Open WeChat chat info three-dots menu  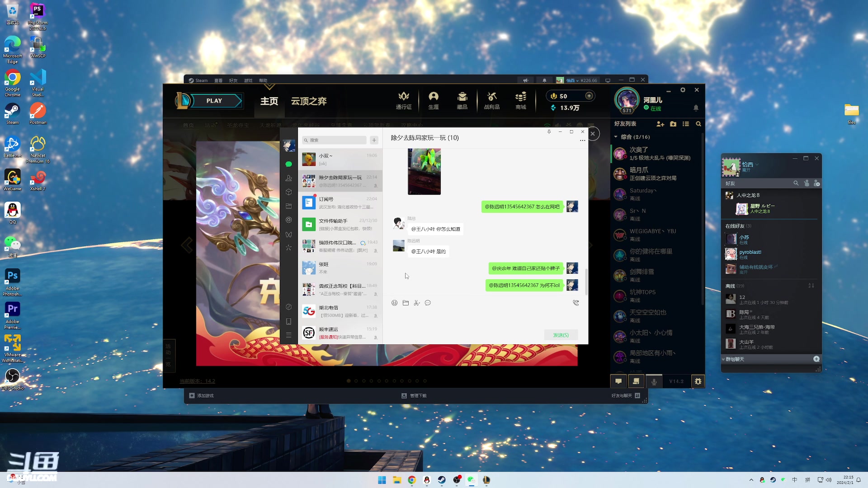point(582,140)
